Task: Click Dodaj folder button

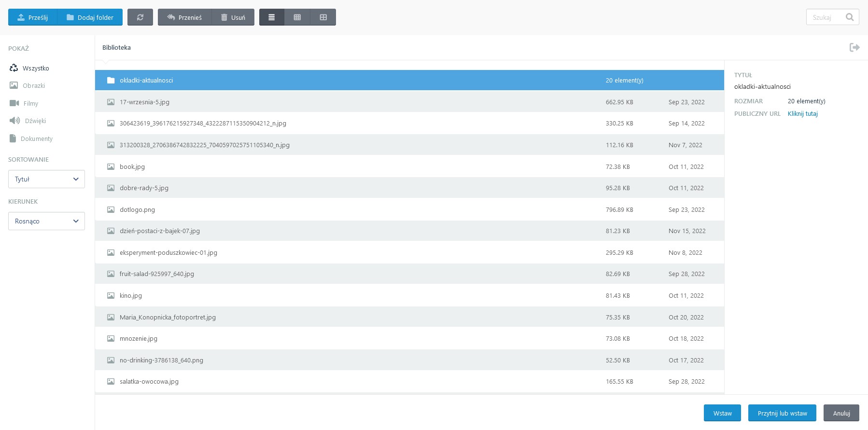Action: (x=90, y=17)
